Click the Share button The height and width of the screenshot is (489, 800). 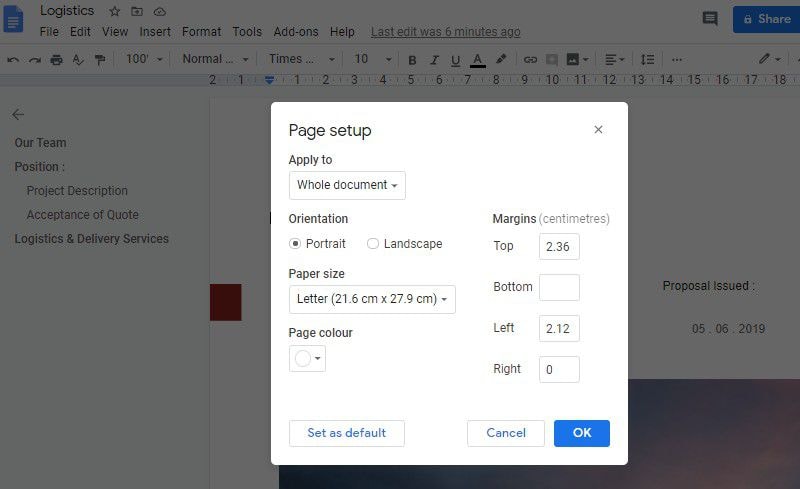766,19
